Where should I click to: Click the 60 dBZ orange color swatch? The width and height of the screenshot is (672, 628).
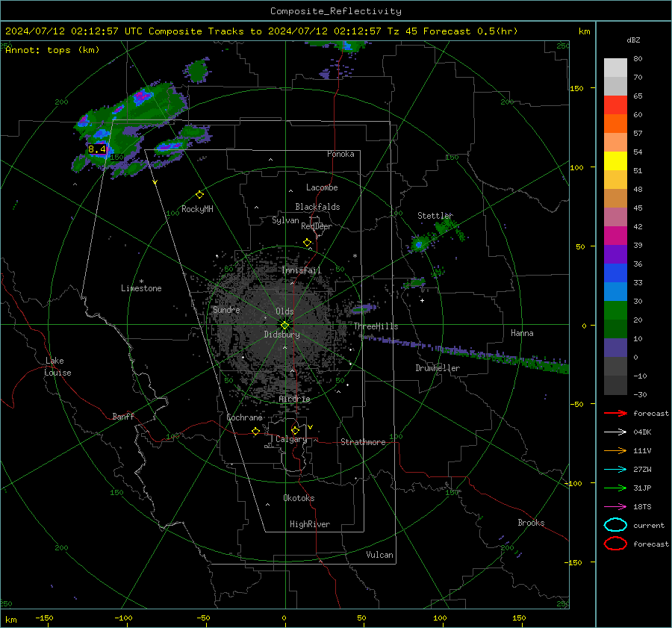(615, 123)
